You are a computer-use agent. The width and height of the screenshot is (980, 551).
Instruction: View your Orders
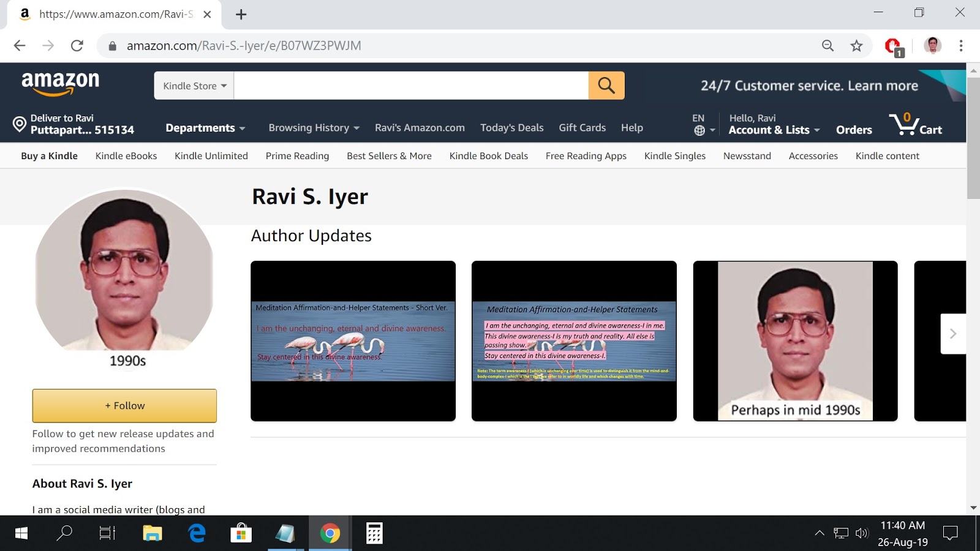point(854,130)
